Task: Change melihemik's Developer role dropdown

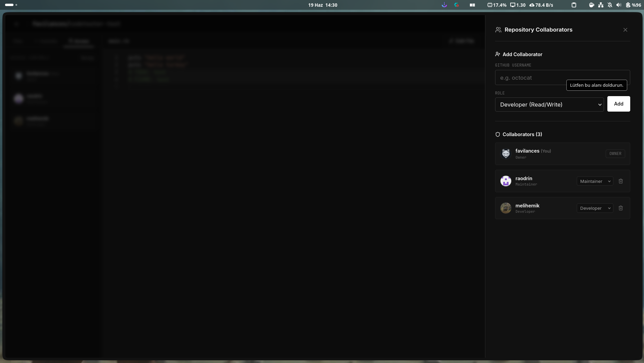Action: 595,208
